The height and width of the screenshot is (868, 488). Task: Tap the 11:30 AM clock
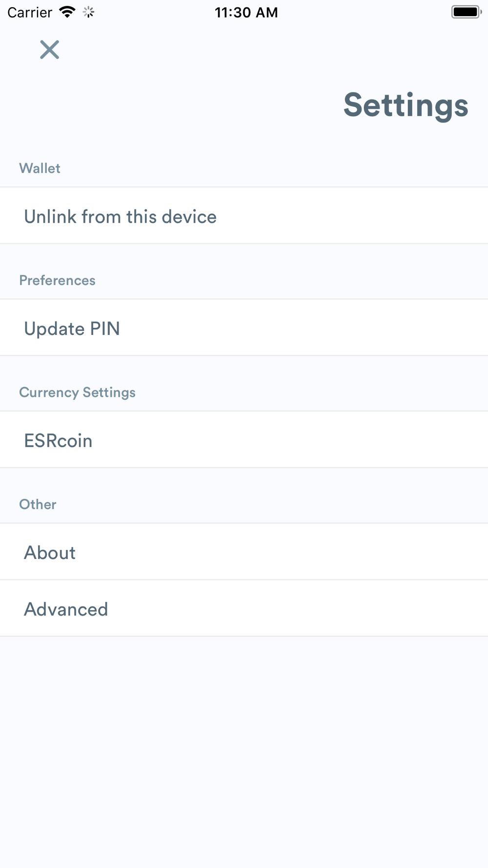pos(246,12)
